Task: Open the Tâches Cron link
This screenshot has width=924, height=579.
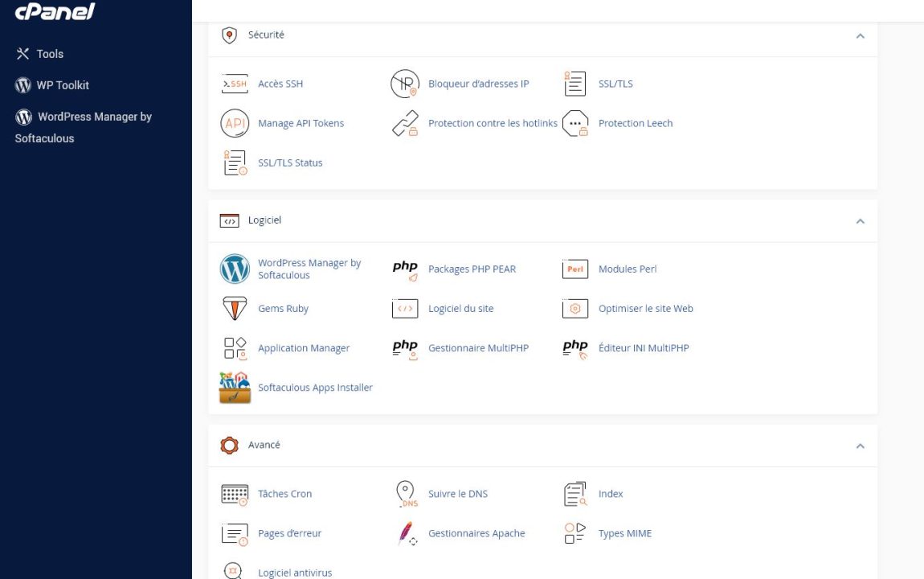Action: coord(285,494)
